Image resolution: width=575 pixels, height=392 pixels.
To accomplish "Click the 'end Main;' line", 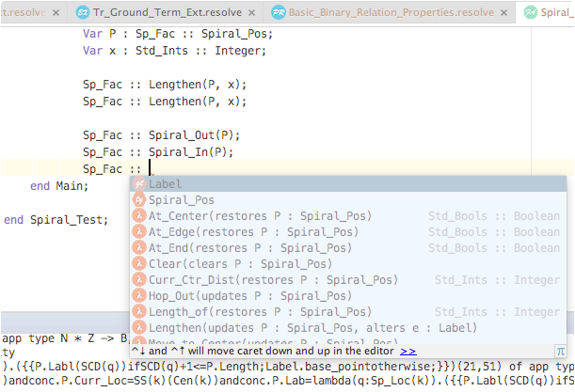I will 59,186.
